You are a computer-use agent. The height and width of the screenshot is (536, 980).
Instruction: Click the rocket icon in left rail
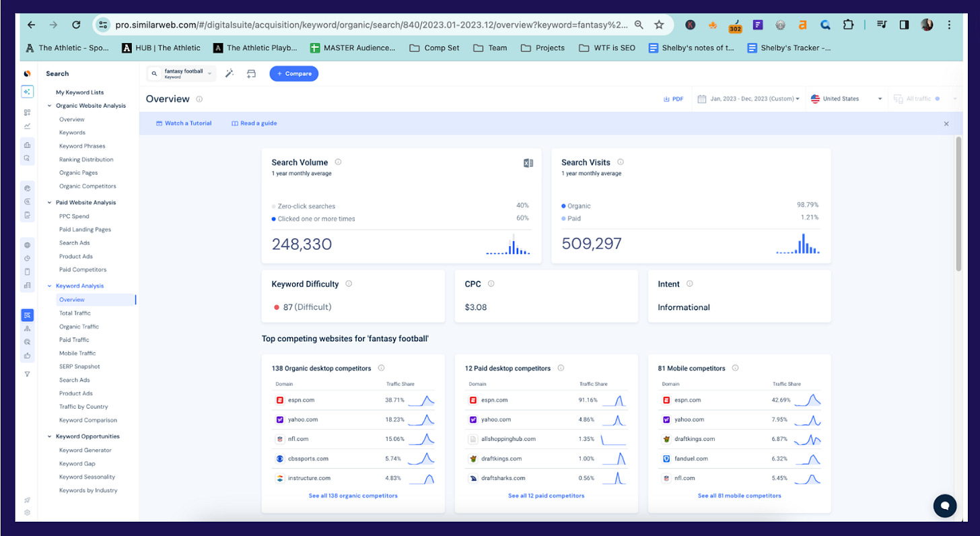point(27,500)
